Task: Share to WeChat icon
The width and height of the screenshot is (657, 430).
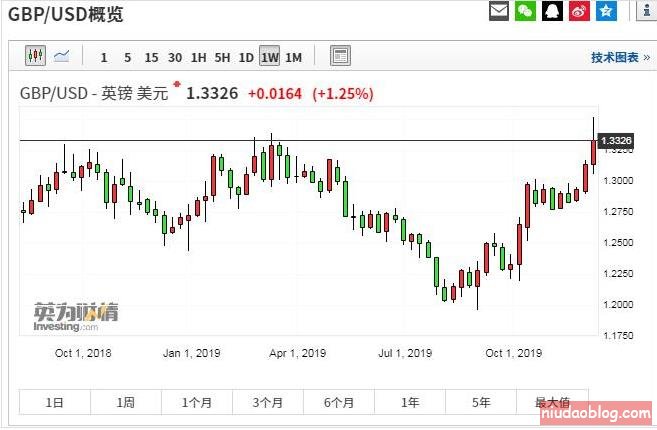Action: (x=526, y=12)
